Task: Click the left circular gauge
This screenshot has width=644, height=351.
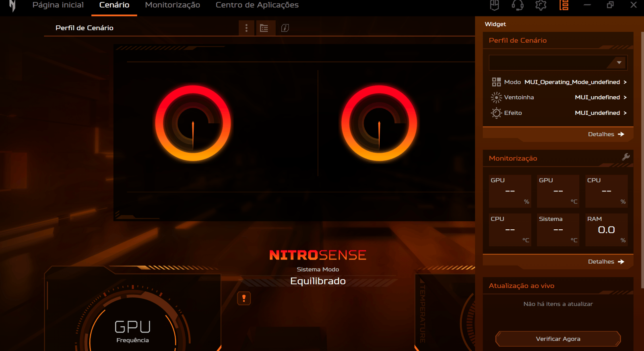Action: point(193,123)
